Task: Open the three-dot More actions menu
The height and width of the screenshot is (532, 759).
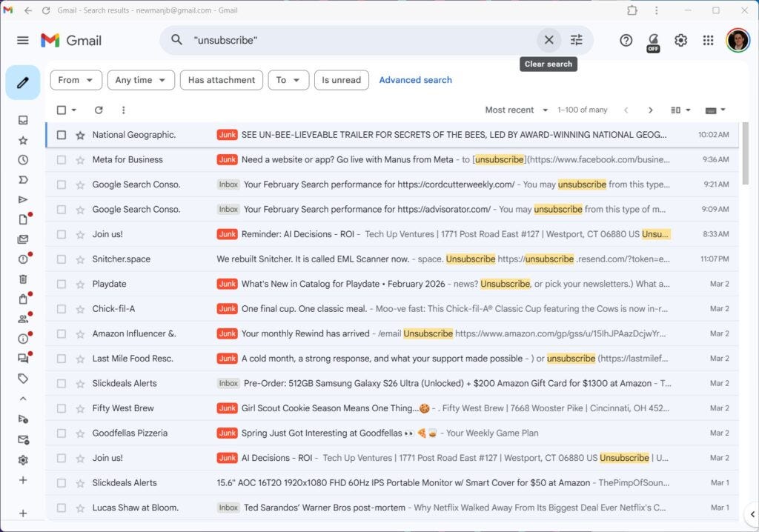Action: 124,110
